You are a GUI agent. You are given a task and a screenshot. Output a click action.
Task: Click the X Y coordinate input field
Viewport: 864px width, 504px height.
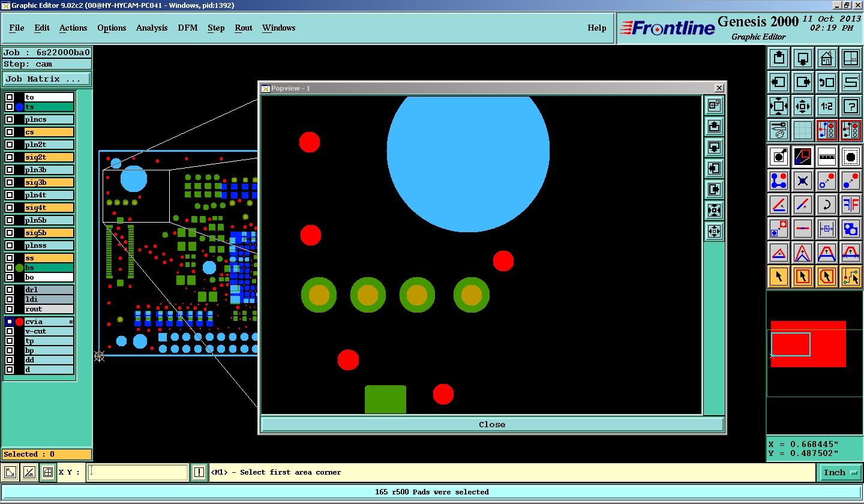point(138,472)
